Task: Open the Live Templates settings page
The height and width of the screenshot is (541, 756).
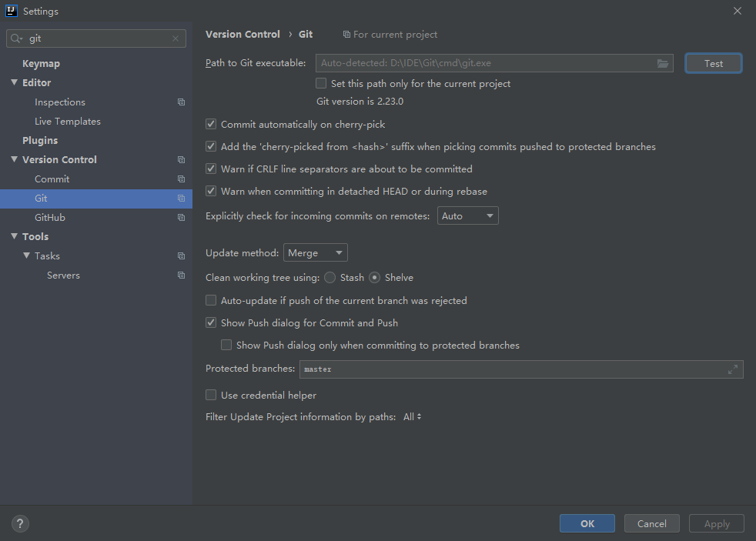Action: [68, 122]
